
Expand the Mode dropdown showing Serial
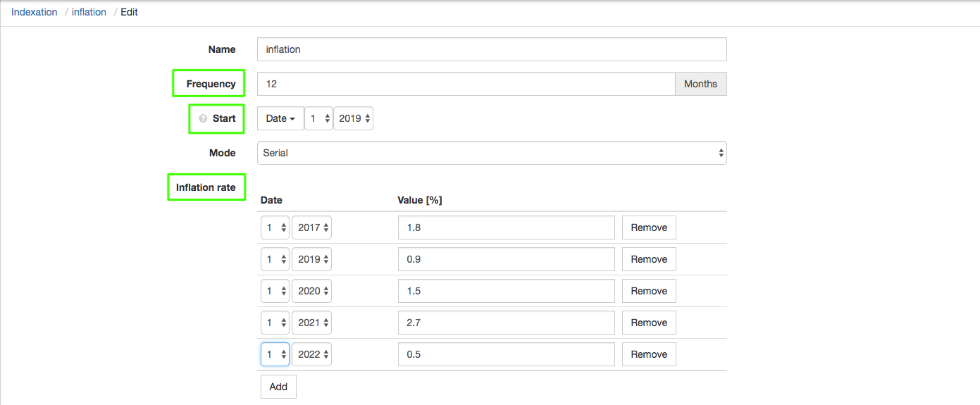(491, 153)
